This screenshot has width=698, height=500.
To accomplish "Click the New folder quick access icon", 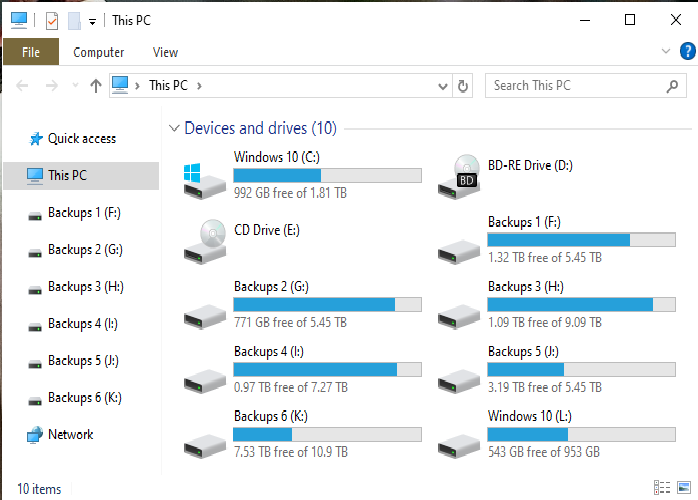I will point(74,21).
